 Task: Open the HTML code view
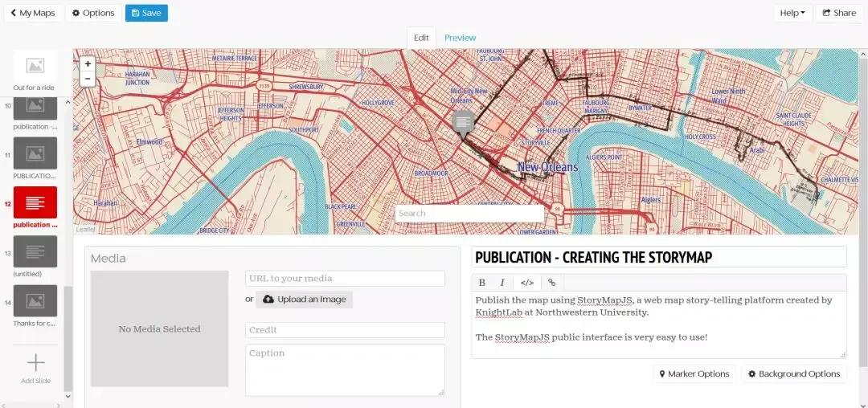click(527, 283)
